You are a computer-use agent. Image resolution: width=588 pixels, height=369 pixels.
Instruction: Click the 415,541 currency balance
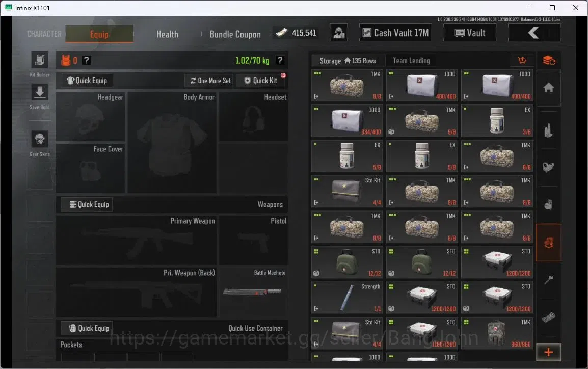point(304,33)
